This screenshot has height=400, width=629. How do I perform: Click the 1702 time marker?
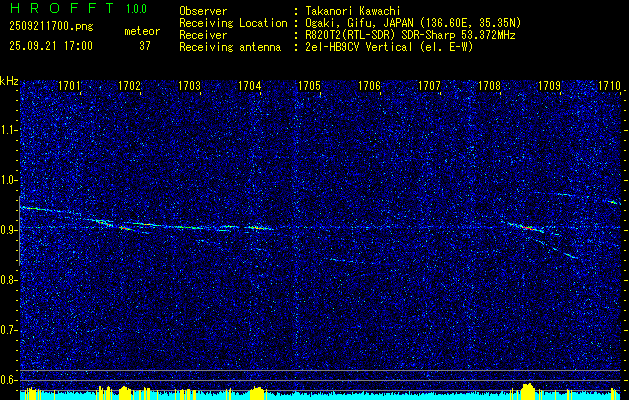(130, 85)
